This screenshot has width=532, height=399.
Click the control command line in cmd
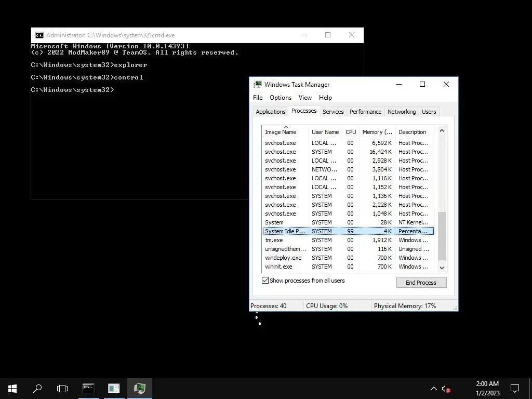click(87, 77)
